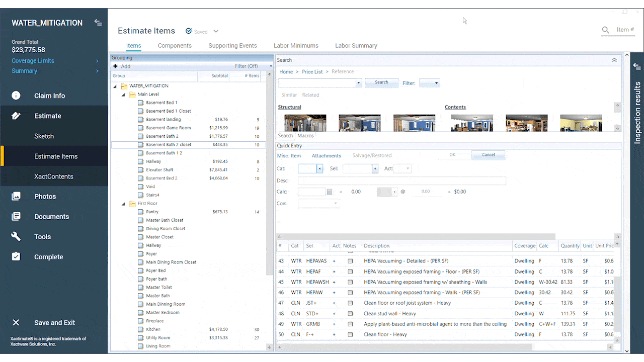Click the Add grouping plus icon
This screenshot has width=644, height=362.
115,66
